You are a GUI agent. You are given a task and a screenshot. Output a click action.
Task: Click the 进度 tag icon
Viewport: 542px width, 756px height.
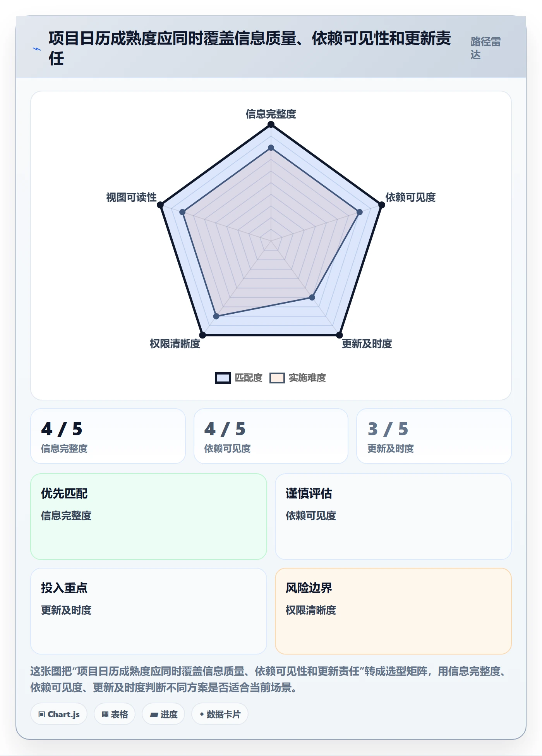(x=154, y=715)
